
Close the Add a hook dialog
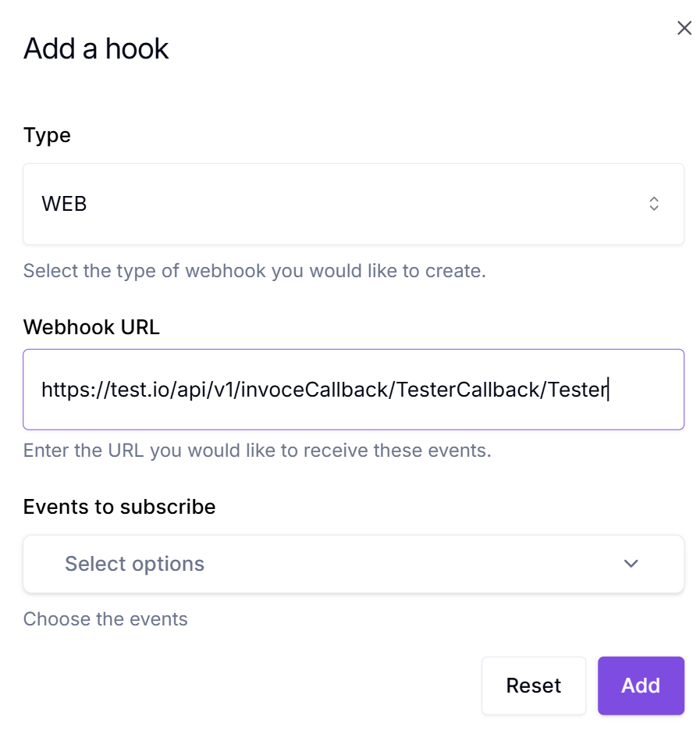684,28
